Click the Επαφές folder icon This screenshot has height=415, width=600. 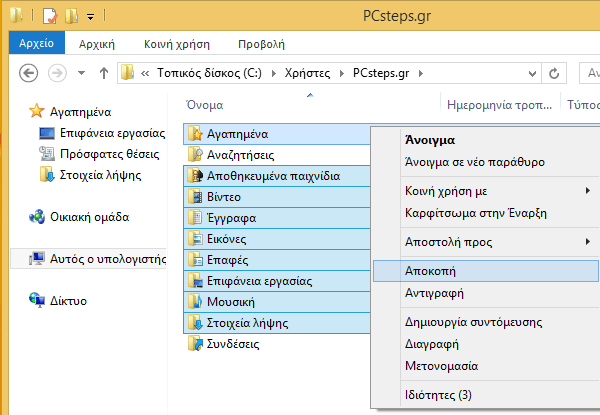[195, 260]
